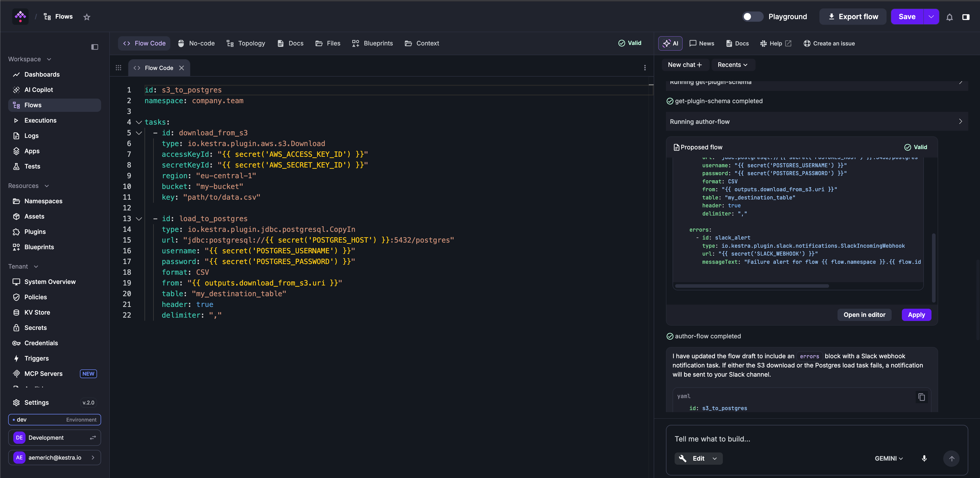The image size is (980, 478).
Task: Open System Overview
Action: [54, 282]
